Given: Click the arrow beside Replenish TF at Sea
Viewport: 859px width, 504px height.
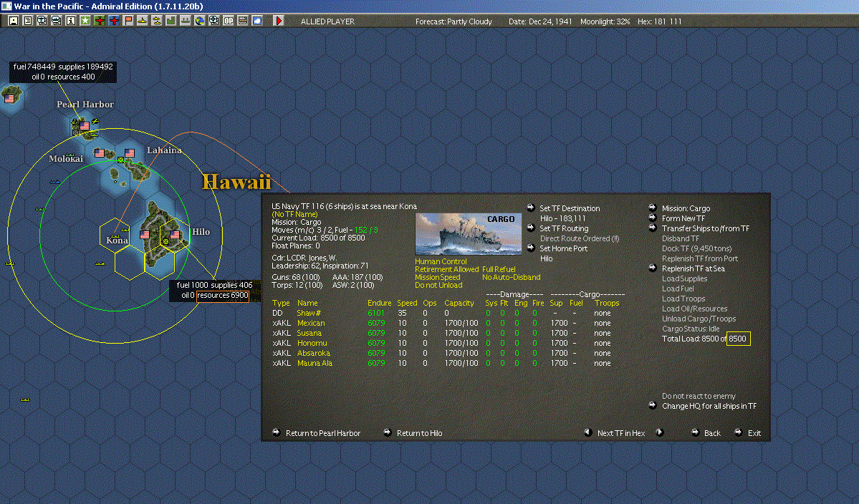Looking at the screenshot, I should [653, 268].
